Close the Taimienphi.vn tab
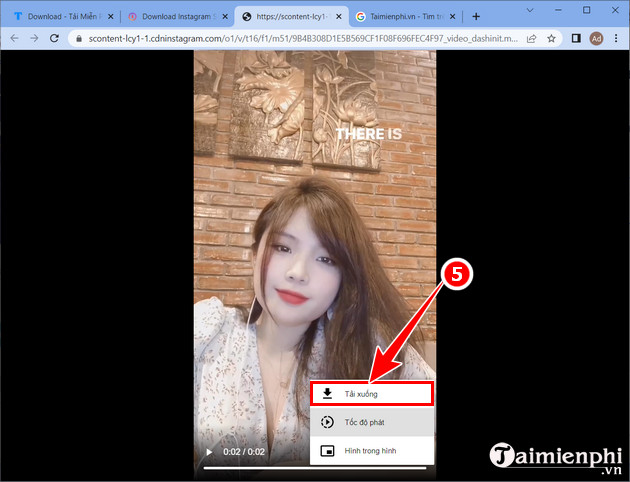Viewport: 630px width, 482px height. (453, 16)
